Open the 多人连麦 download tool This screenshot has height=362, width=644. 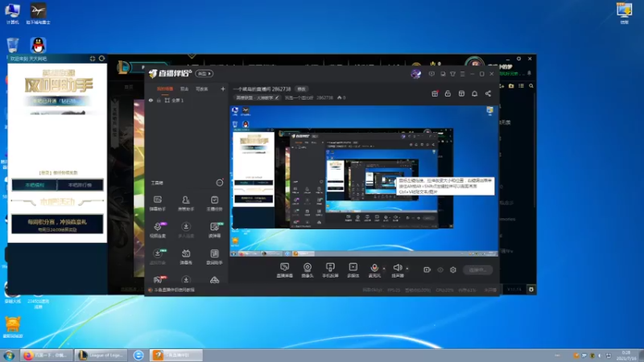coord(186,230)
